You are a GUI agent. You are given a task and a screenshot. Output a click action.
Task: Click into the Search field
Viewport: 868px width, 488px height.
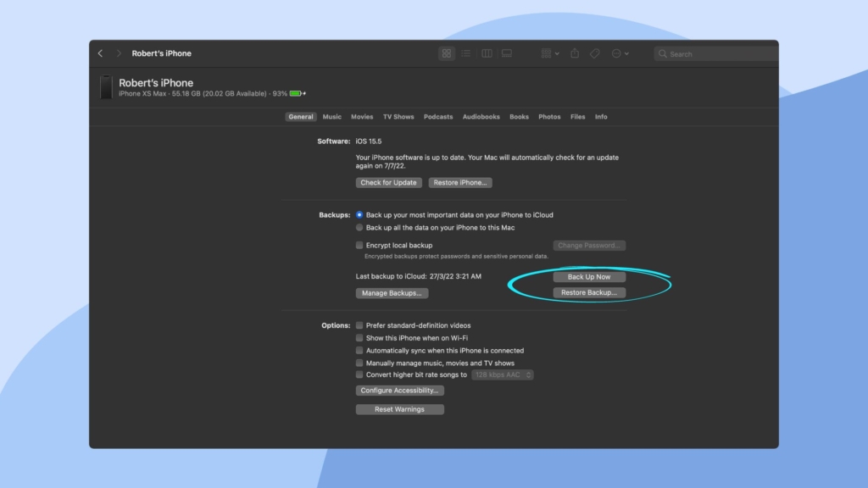click(x=716, y=53)
